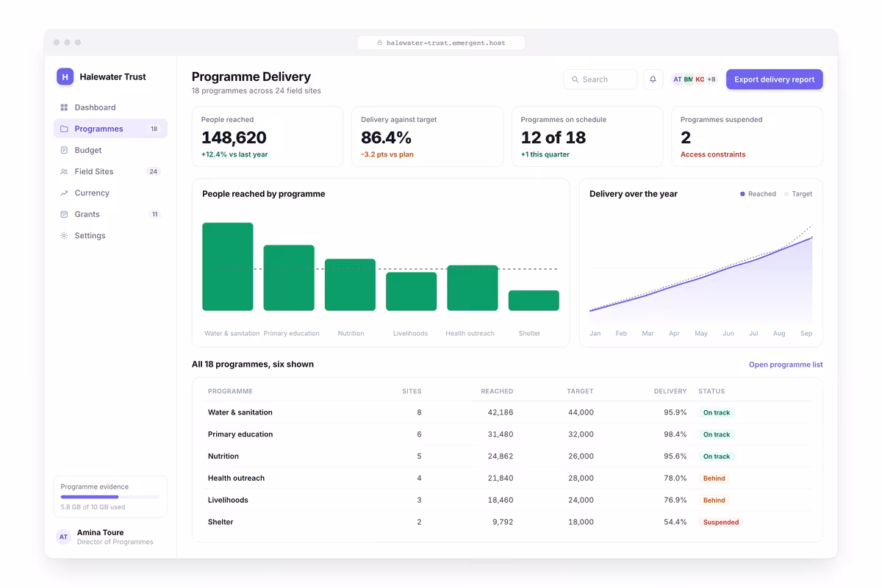Click the Programme evidence storage bar
This screenshot has width=882, height=588.
click(110, 497)
